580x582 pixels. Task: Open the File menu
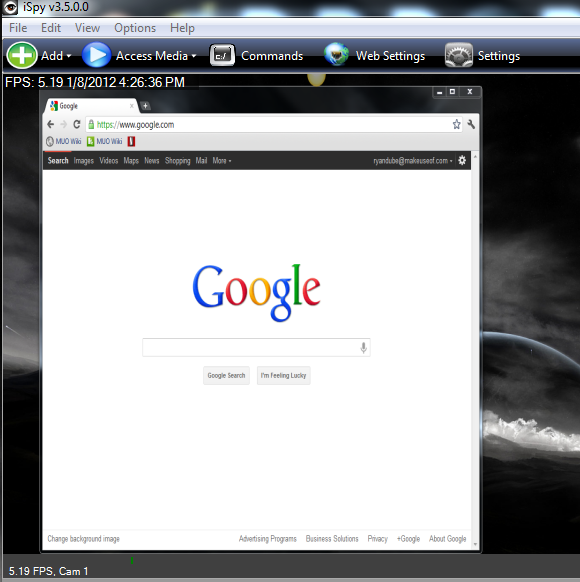coord(18,28)
